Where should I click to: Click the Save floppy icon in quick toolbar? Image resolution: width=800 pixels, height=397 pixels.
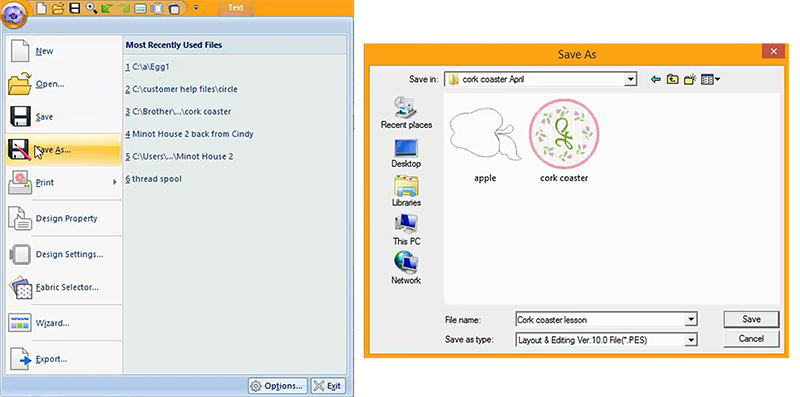[x=75, y=8]
